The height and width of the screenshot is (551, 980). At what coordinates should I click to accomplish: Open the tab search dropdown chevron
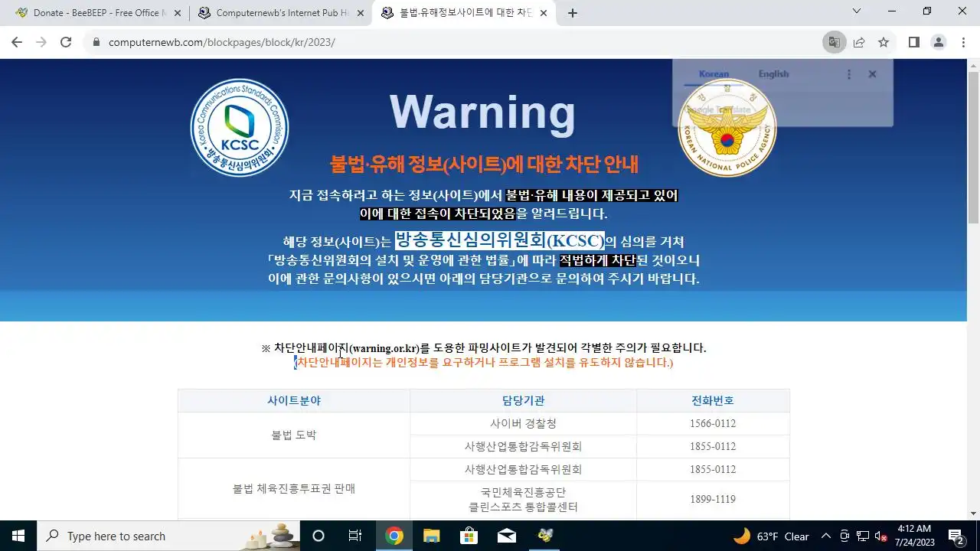(x=857, y=11)
